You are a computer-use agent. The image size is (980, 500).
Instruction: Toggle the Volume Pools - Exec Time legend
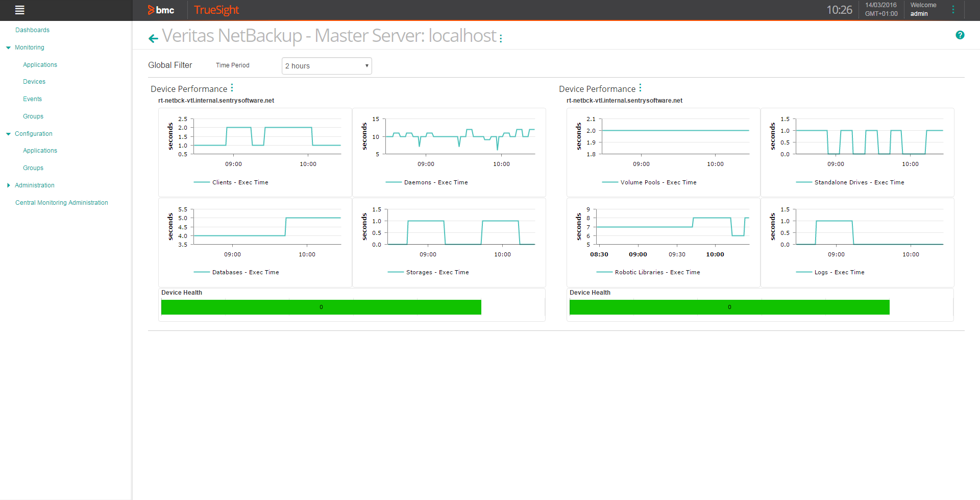point(649,182)
